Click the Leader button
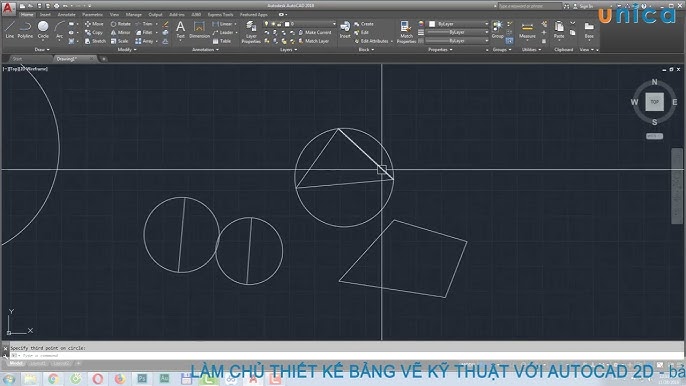 point(224,32)
